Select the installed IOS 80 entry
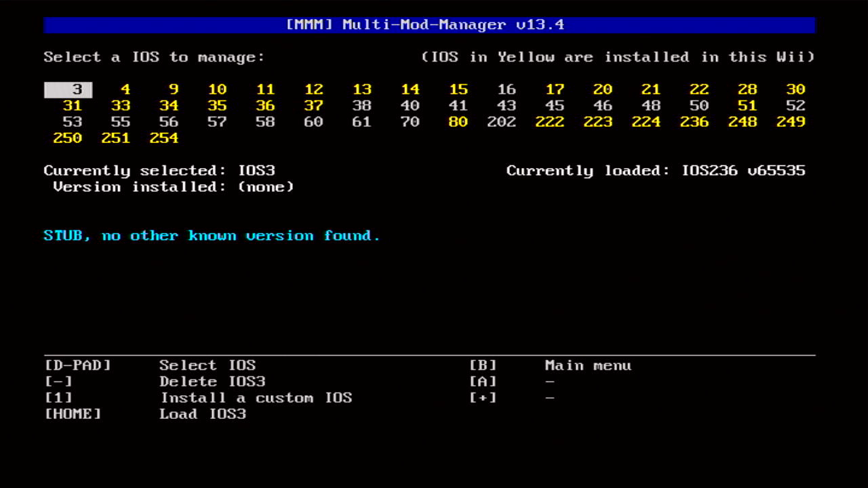Screen dimensions: 868x488 (458, 122)
